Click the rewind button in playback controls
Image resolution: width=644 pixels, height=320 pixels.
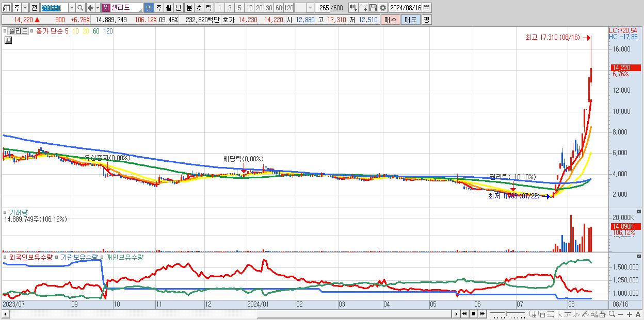[x=465, y=313]
